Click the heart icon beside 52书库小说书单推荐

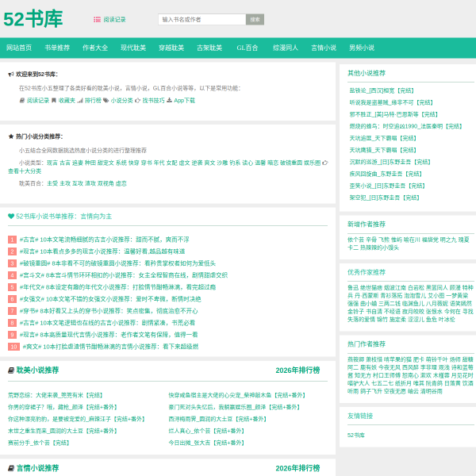[11, 216]
